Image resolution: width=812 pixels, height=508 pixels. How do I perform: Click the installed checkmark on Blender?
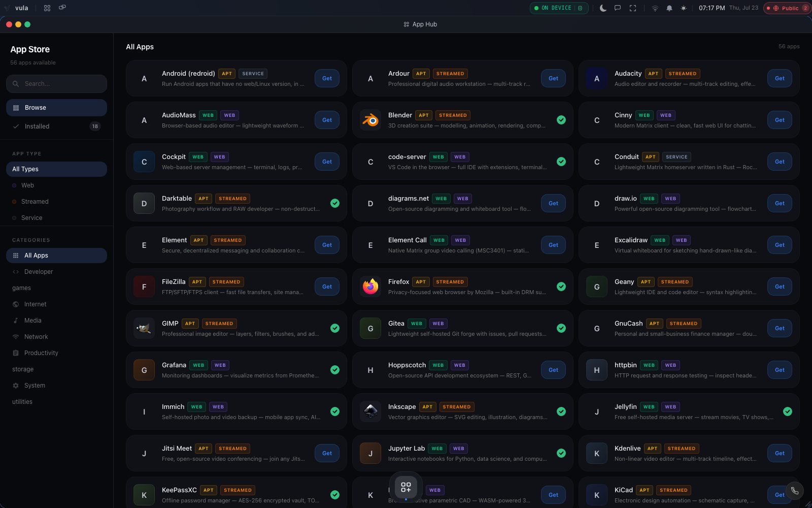(x=561, y=120)
